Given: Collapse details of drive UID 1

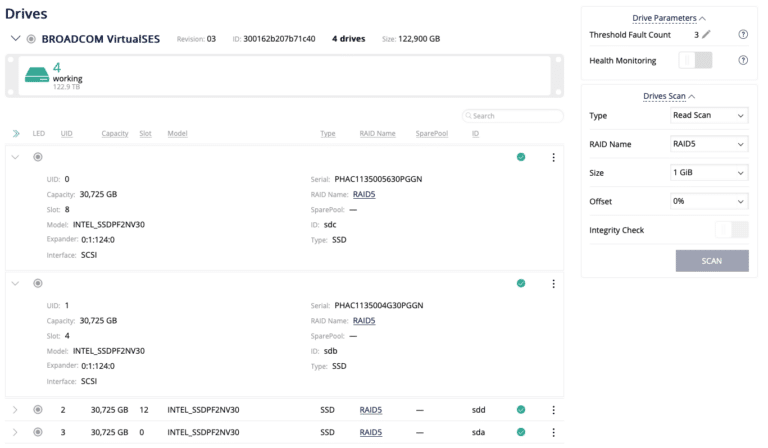Looking at the screenshot, I should pos(15,283).
